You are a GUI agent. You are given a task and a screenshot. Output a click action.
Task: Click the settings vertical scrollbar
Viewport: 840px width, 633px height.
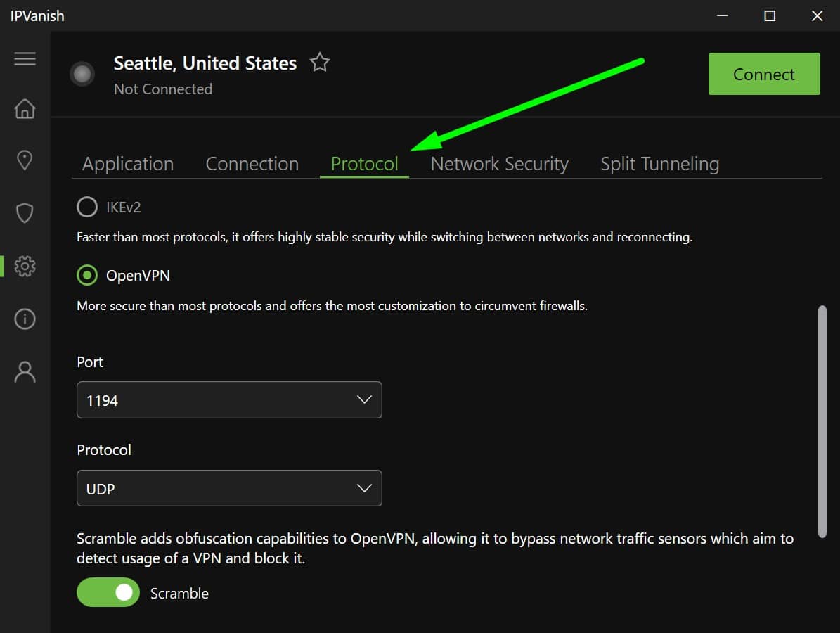pyautogui.click(x=822, y=421)
